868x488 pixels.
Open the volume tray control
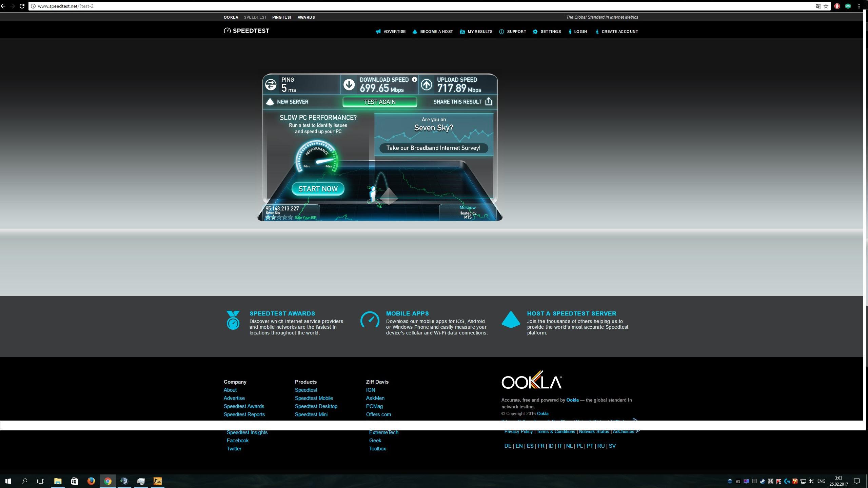(811, 481)
